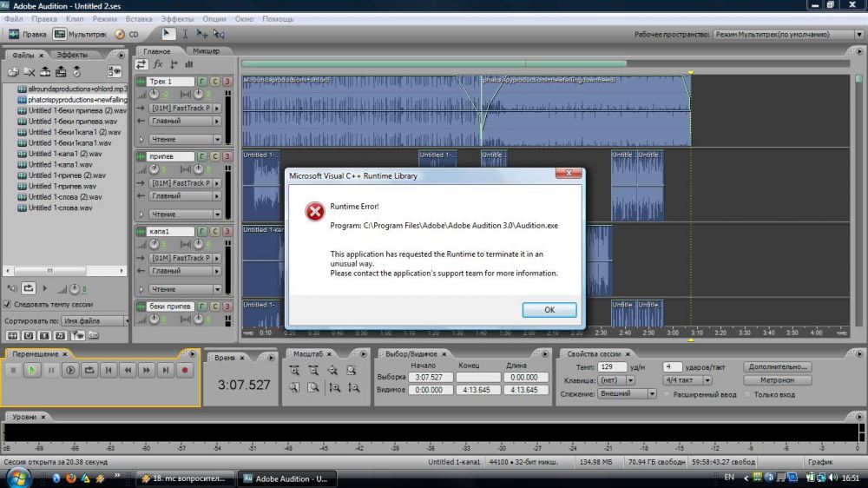Open Слежение Внешний dropdown
The width and height of the screenshot is (868, 488).
coord(627,394)
